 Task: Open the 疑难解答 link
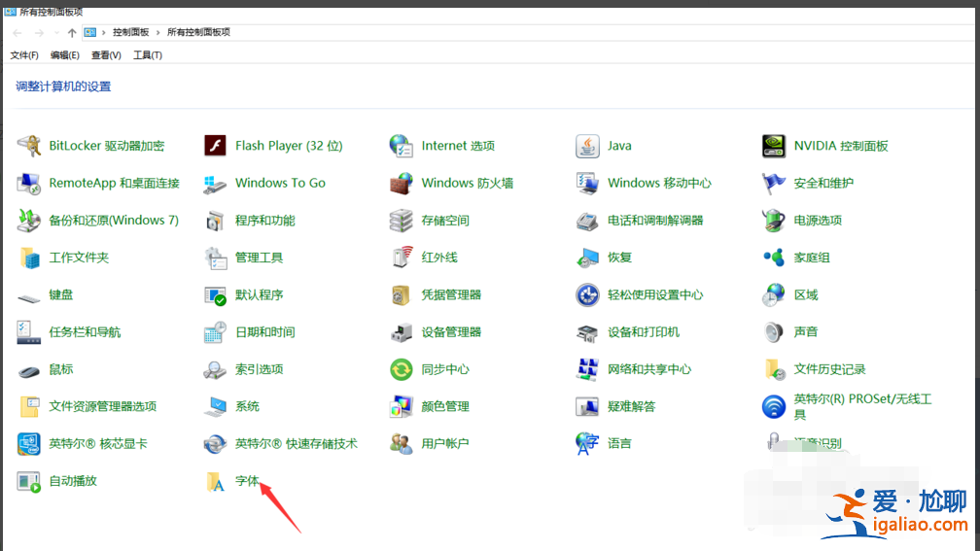pyautogui.click(x=631, y=406)
